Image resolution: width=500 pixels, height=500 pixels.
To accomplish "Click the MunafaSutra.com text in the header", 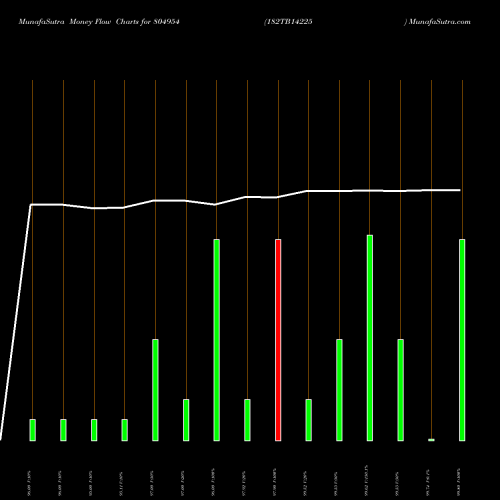I will click(x=439, y=22).
